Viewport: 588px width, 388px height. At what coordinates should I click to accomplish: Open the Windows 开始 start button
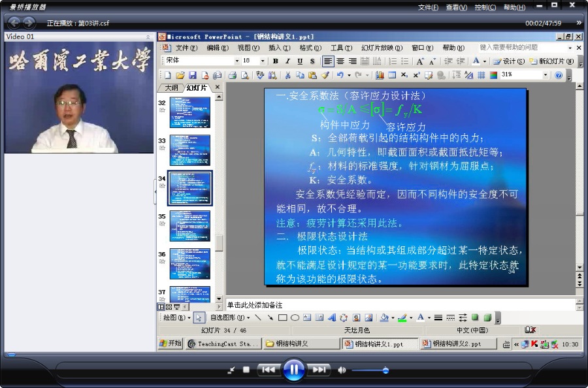coord(171,343)
